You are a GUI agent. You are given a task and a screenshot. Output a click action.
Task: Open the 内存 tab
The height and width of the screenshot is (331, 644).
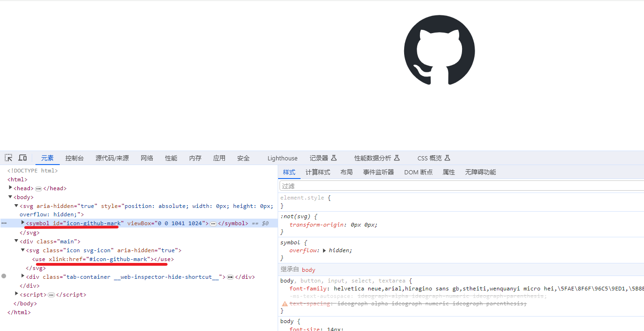pos(195,158)
